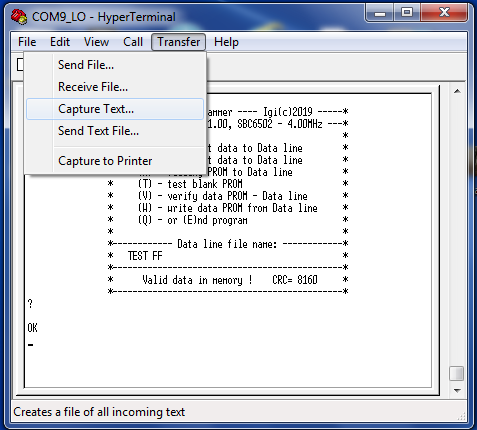The image size is (477, 430).
Task: Collapse the open Transfer menu
Action: [179, 42]
